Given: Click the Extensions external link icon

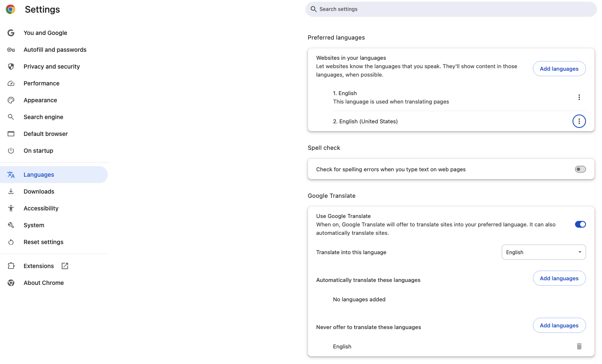Looking at the screenshot, I should [x=65, y=266].
